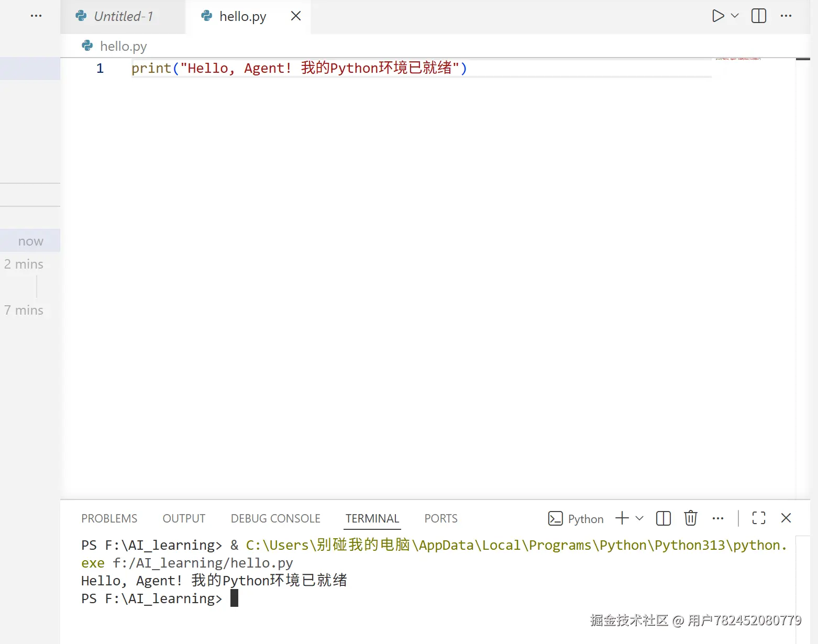Open the DEBUG CONSOLE tab
The height and width of the screenshot is (644, 818).
click(275, 518)
